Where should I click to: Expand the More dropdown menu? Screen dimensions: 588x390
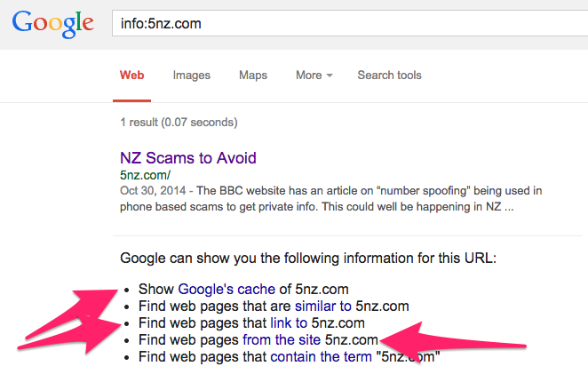tap(314, 75)
